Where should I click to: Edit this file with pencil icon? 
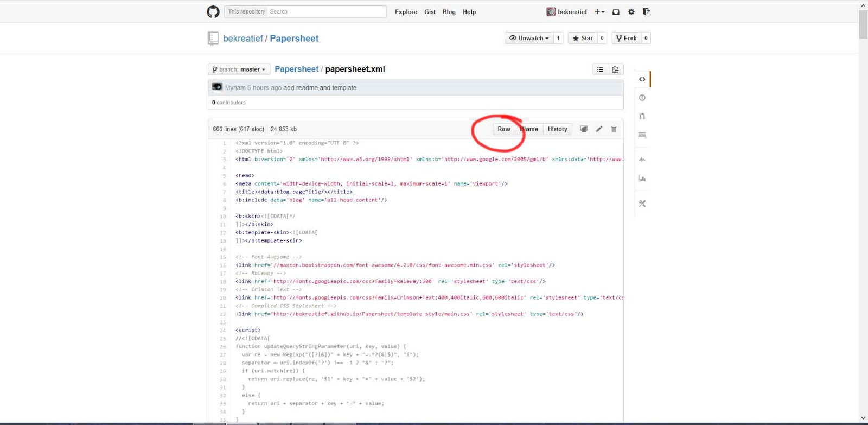599,129
